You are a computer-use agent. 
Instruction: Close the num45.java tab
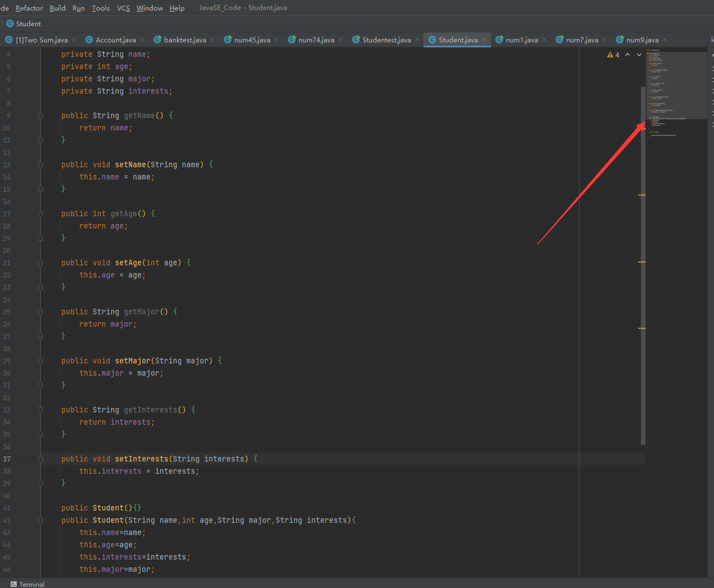point(277,40)
